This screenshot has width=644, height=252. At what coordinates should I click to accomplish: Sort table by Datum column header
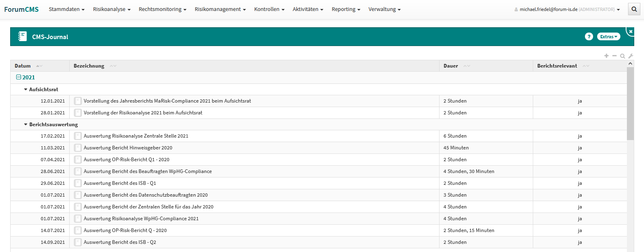click(x=23, y=66)
